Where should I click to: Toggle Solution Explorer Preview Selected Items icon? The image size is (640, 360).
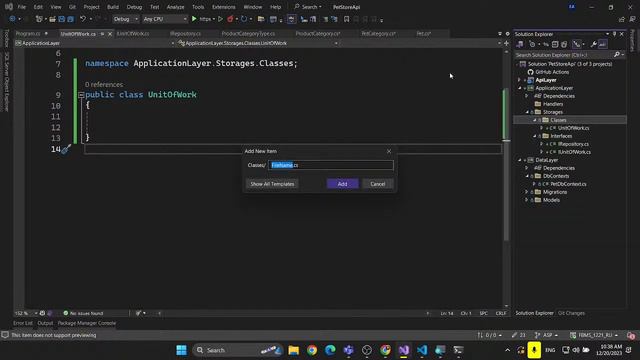(x=603, y=44)
